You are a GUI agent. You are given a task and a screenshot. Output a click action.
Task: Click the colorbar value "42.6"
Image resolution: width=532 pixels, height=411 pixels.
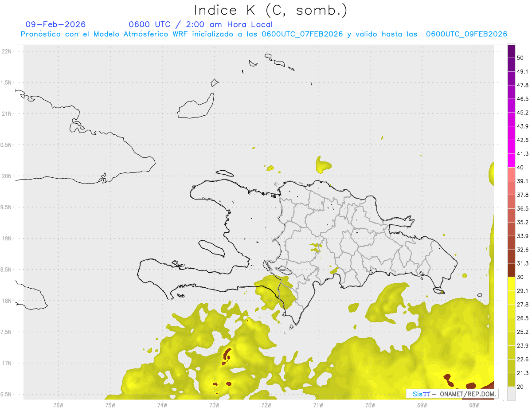(523, 140)
